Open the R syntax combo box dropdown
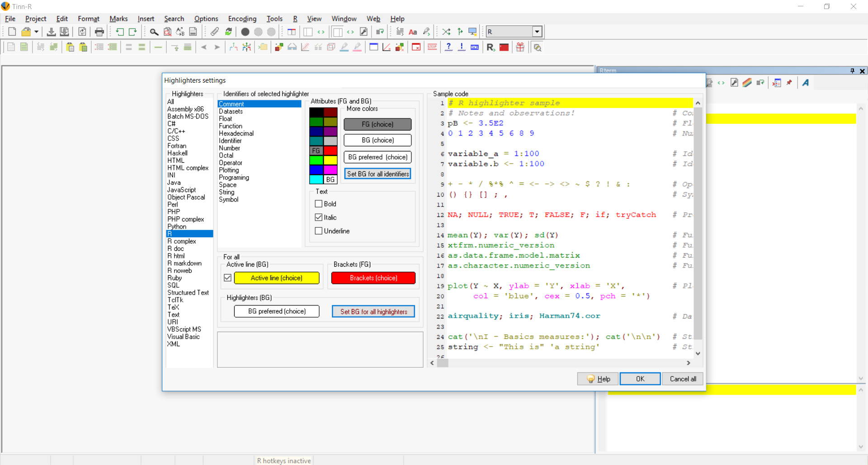Screen dimensions: 868x465 point(537,32)
